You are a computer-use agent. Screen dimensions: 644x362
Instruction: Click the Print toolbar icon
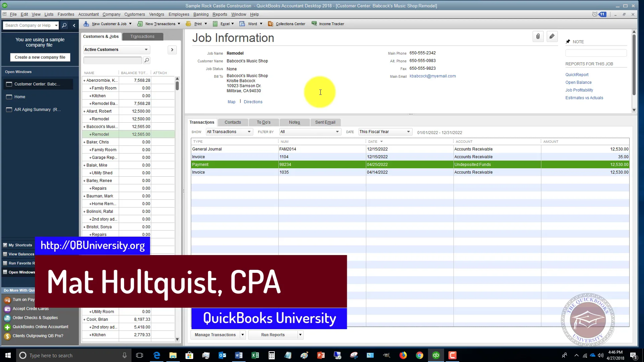point(189,24)
